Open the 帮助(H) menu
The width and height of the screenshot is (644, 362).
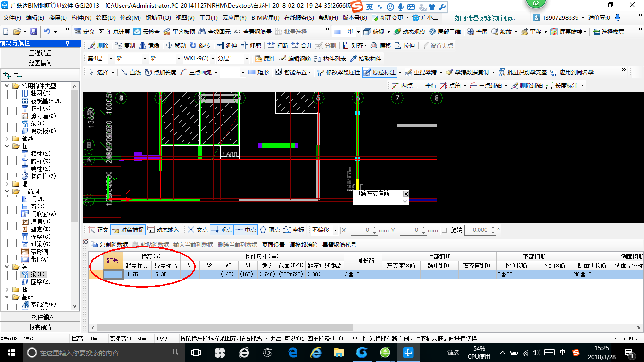click(x=328, y=18)
